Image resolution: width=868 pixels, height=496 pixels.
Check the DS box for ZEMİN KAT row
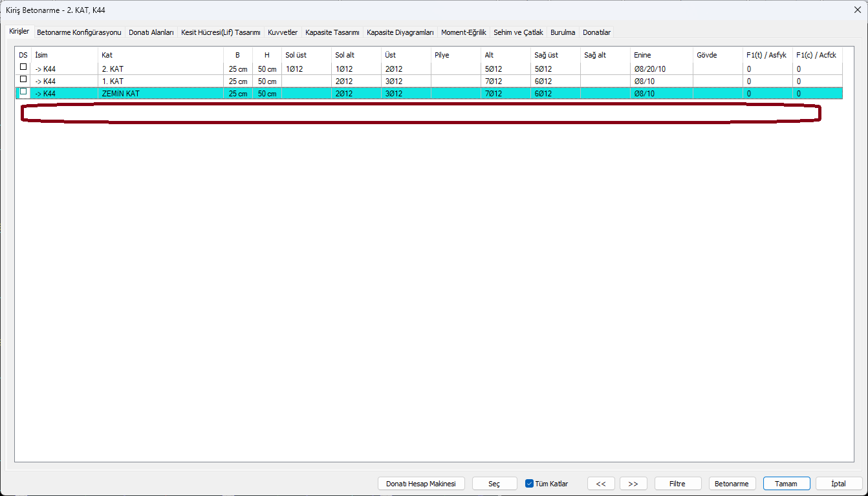(23, 91)
